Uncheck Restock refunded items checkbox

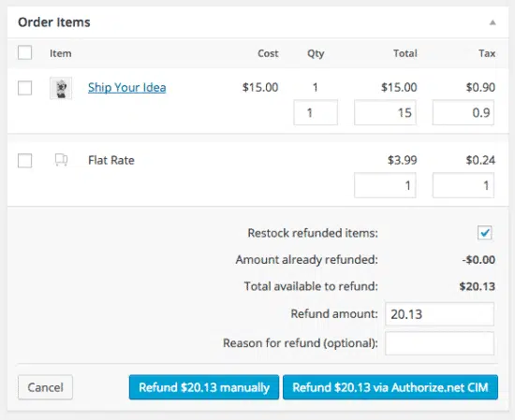click(x=485, y=233)
